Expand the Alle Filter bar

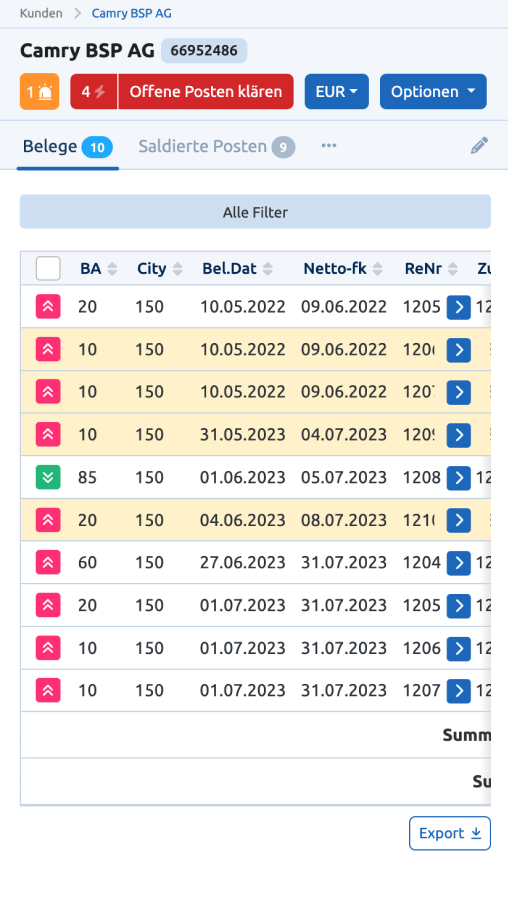(x=255, y=211)
